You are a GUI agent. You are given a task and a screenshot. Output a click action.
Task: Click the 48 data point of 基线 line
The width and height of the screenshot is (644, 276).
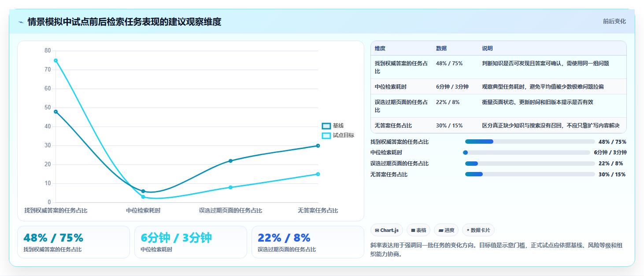click(x=56, y=112)
